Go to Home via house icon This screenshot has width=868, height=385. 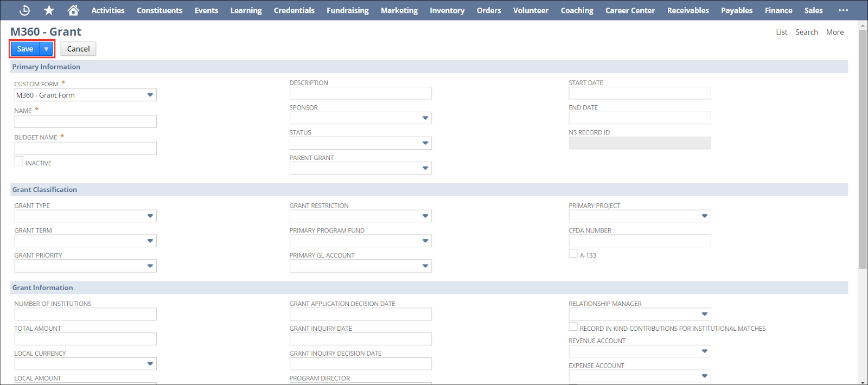[73, 10]
